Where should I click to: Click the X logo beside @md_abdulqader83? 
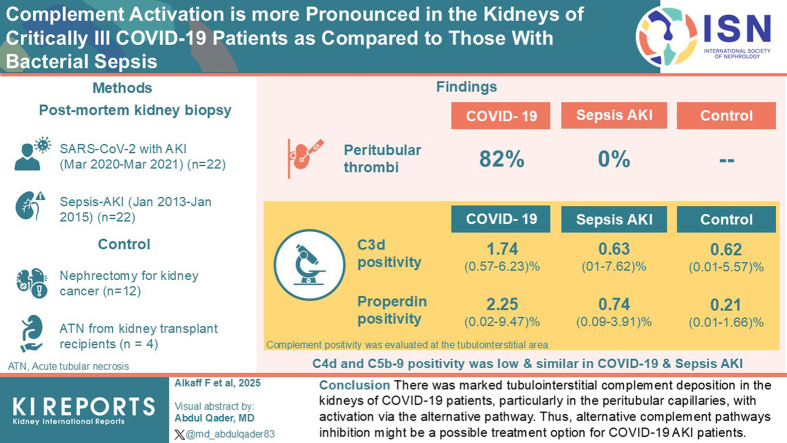[179, 434]
